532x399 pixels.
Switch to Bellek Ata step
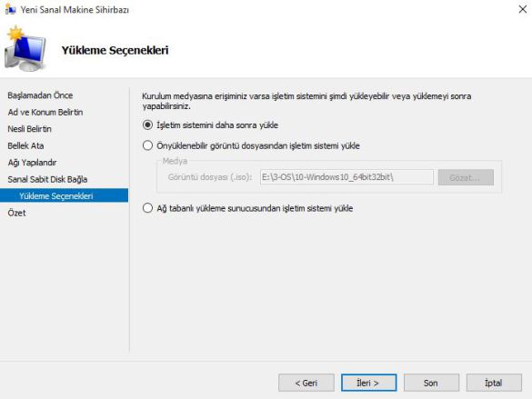tap(25, 145)
